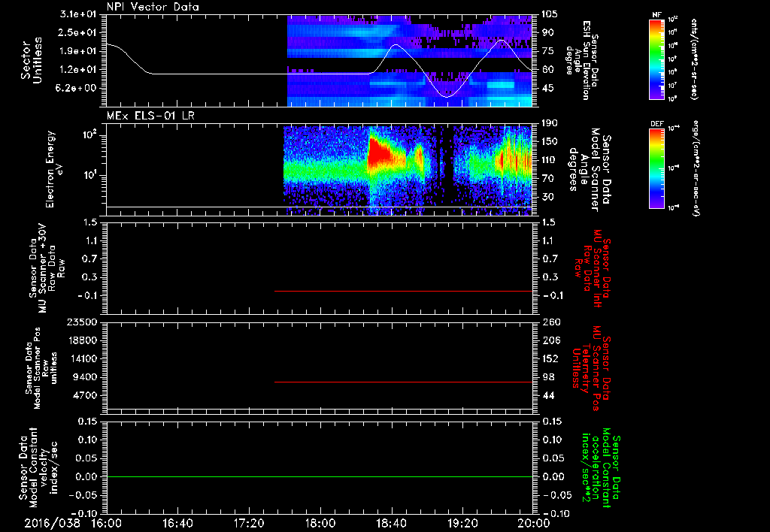The width and height of the screenshot is (770, 532).
Task: Click the red line in MU Scanner +30V panel
Action: [403, 291]
